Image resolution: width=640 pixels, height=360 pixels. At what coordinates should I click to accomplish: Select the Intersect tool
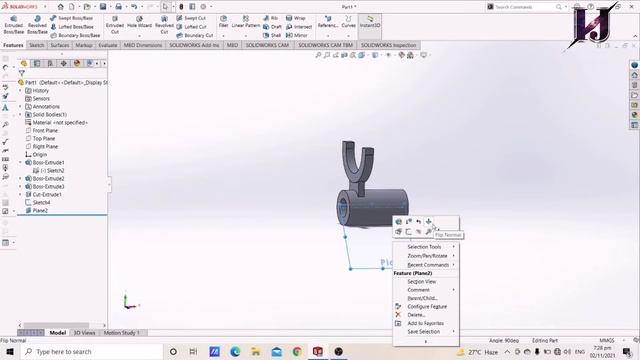pyautogui.click(x=299, y=27)
